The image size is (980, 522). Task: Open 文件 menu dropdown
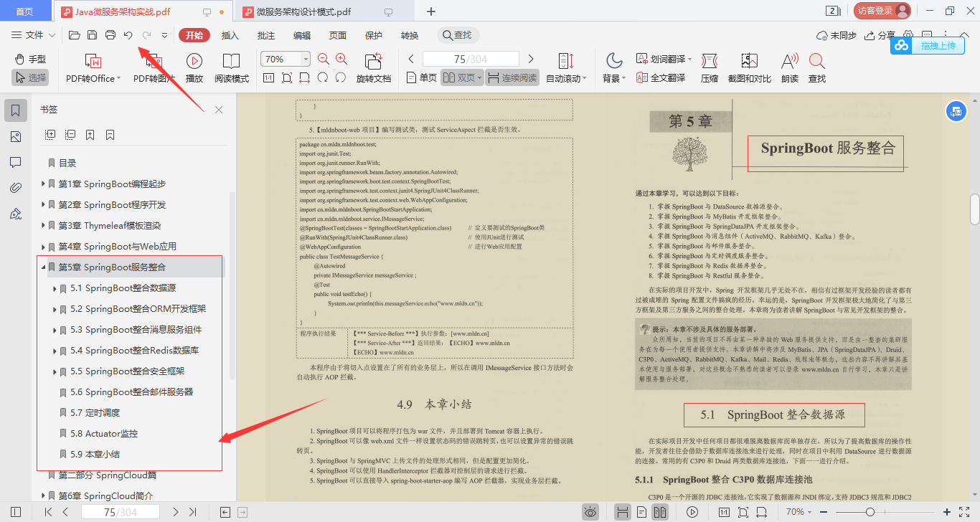(34, 35)
